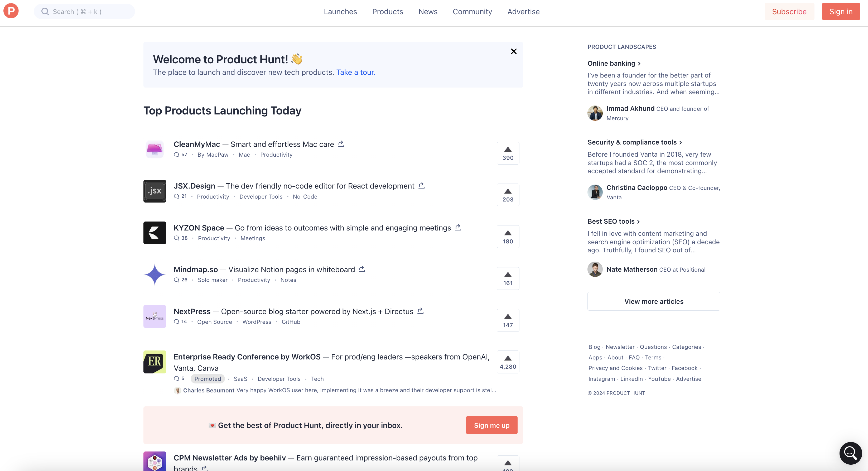Open the JSX.Design product icon
The image size is (868, 471).
[x=155, y=191]
